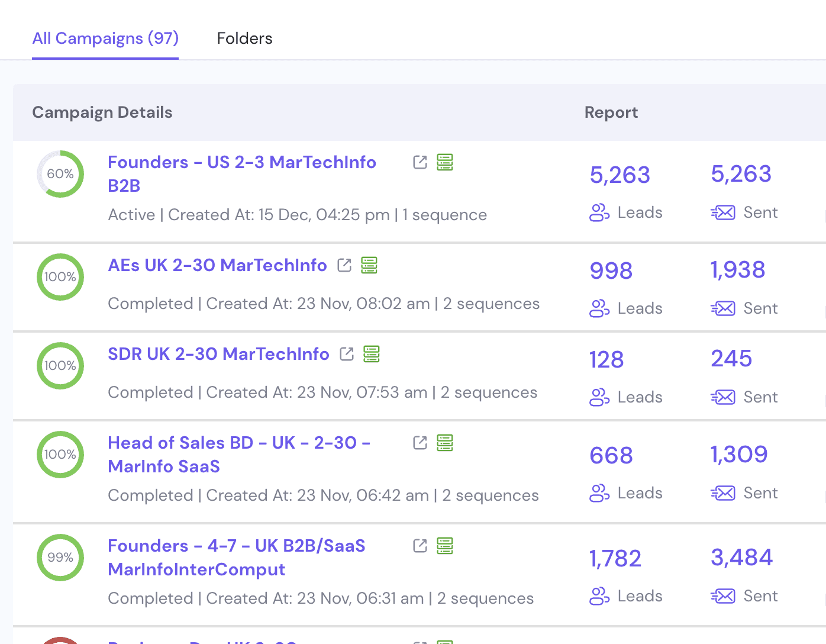Click Leads icon for Founders US campaign
The width and height of the screenshot is (826, 644).
[x=599, y=212]
